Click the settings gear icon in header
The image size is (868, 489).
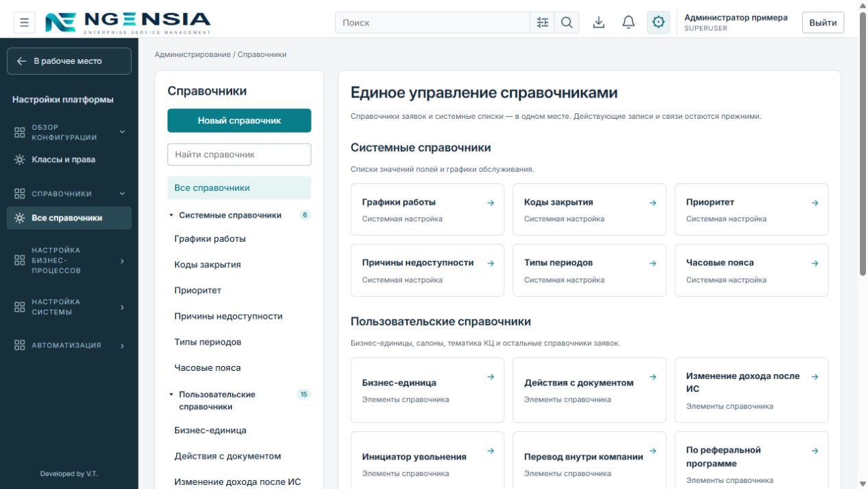pyautogui.click(x=658, y=23)
